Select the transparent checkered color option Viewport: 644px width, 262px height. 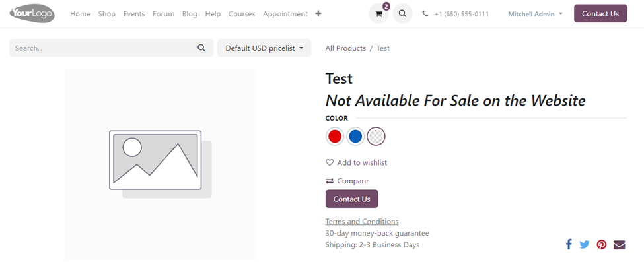click(x=376, y=137)
